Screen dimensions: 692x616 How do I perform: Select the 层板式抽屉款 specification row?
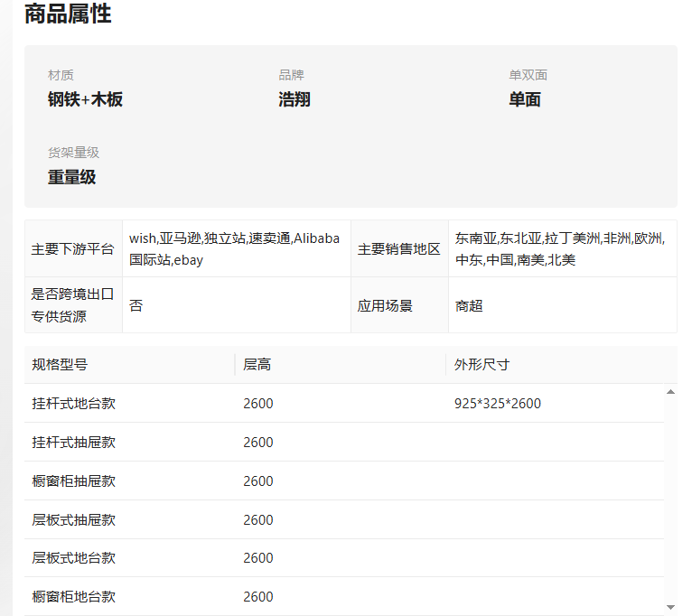tap(344, 519)
